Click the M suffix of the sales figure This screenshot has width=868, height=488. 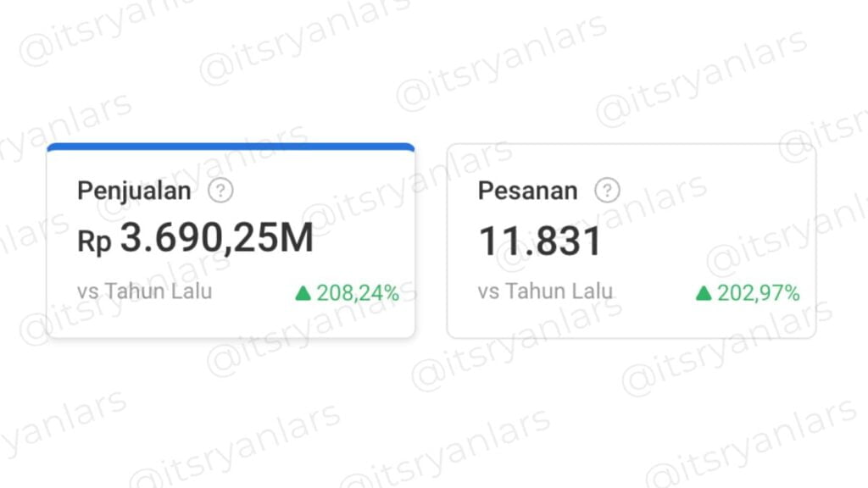(296, 240)
